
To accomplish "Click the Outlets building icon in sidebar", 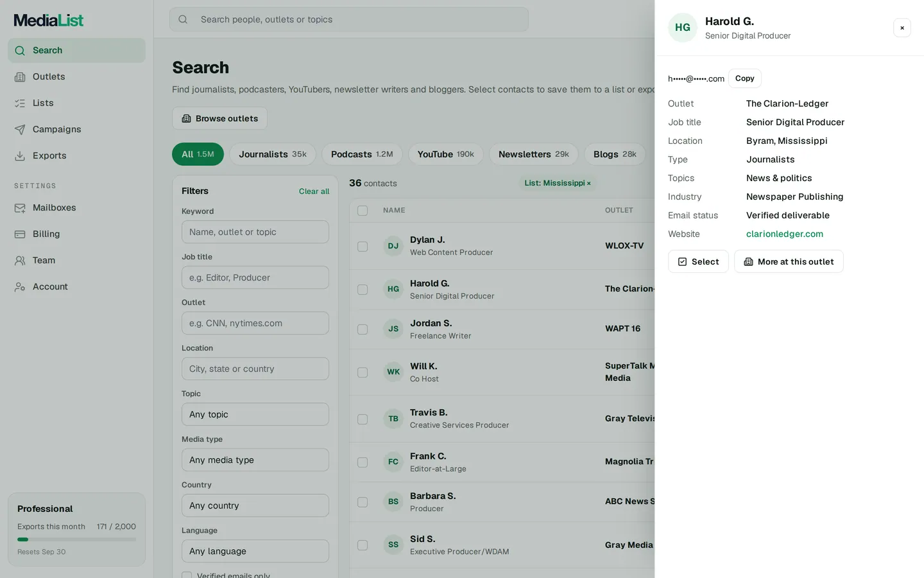I will (20, 77).
